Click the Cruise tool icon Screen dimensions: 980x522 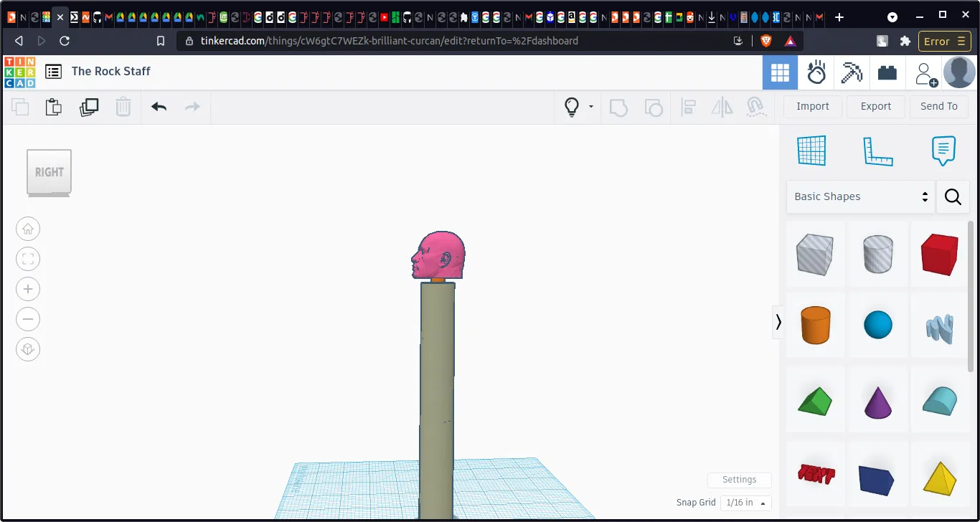755,108
